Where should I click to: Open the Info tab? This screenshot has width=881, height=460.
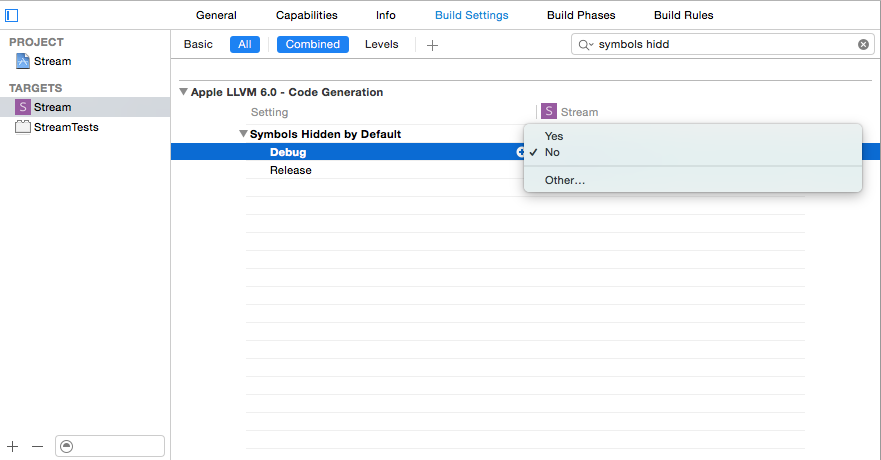(x=386, y=15)
